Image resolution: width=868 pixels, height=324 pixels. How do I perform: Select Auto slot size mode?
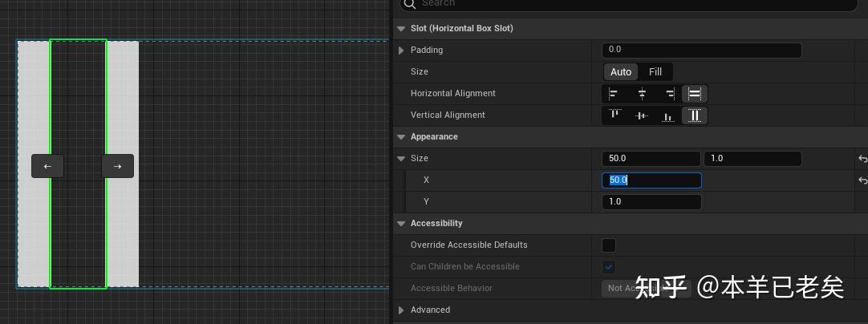621,72
